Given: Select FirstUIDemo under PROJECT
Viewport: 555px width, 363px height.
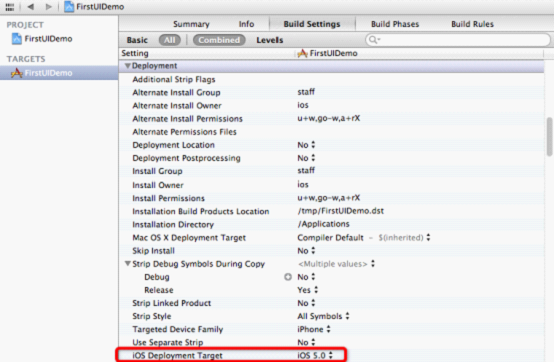Looking at the screenshot, I should click(x=48, y=39).
